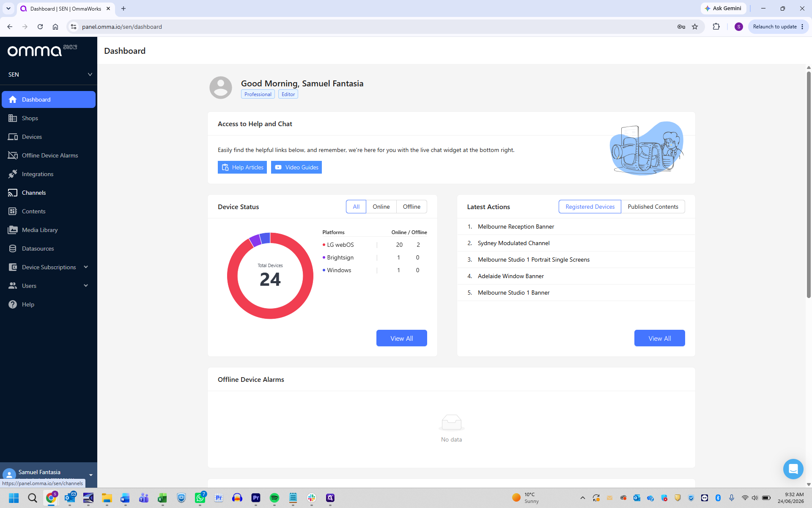Click the Device Subscriptions icon

pos(13,267)
